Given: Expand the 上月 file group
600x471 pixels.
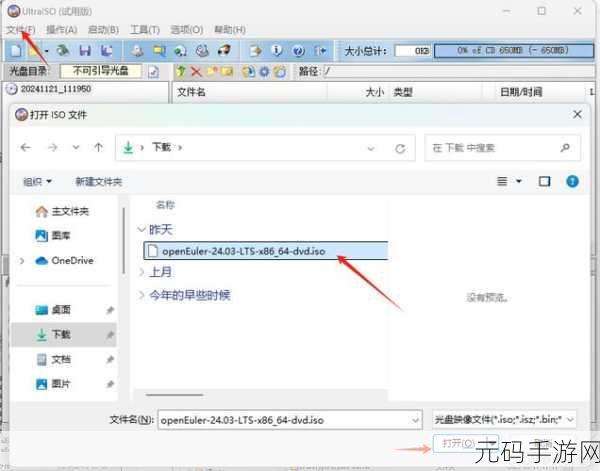Looking at the screenshot, I should point(141,272).
